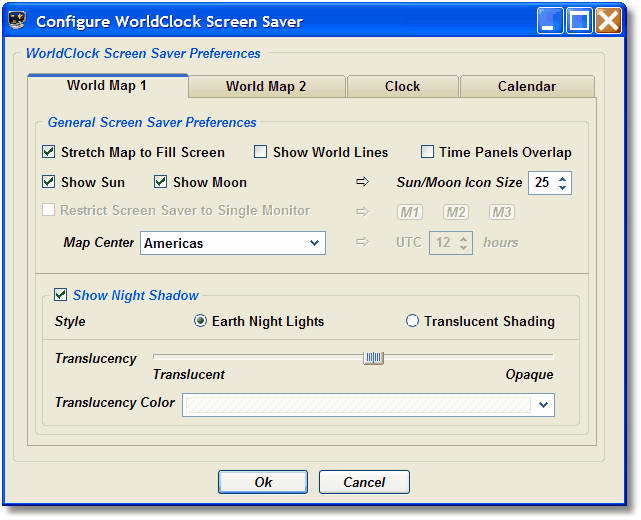641x520 pixels.
Task: Click the UTC hours value field
Action: [x=444, y=243]
